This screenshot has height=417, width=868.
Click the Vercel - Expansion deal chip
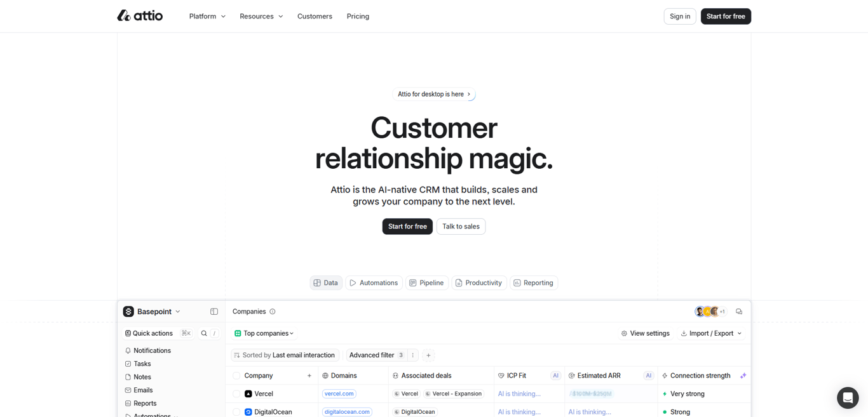tap(454, 394)
